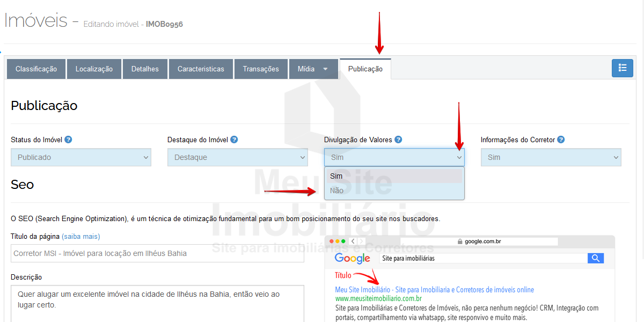Screen dimensions: 644x322
Task: Click the blue list view button
Action: (623, 68)
